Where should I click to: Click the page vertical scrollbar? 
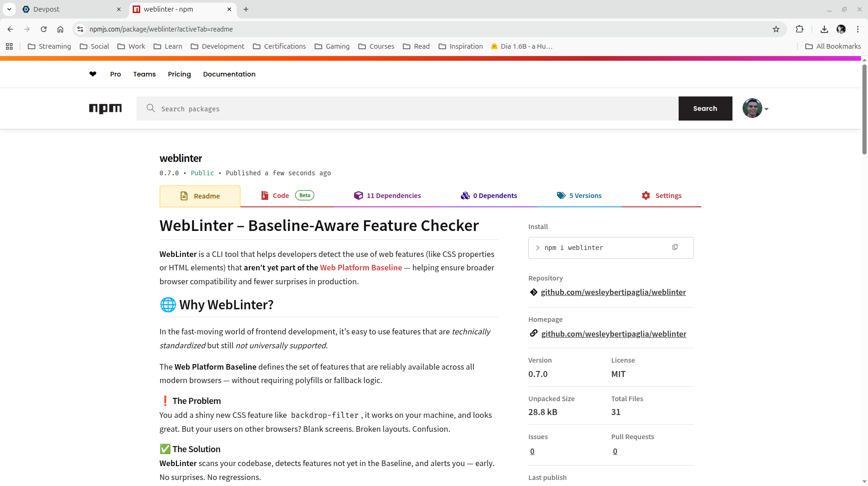864,109
